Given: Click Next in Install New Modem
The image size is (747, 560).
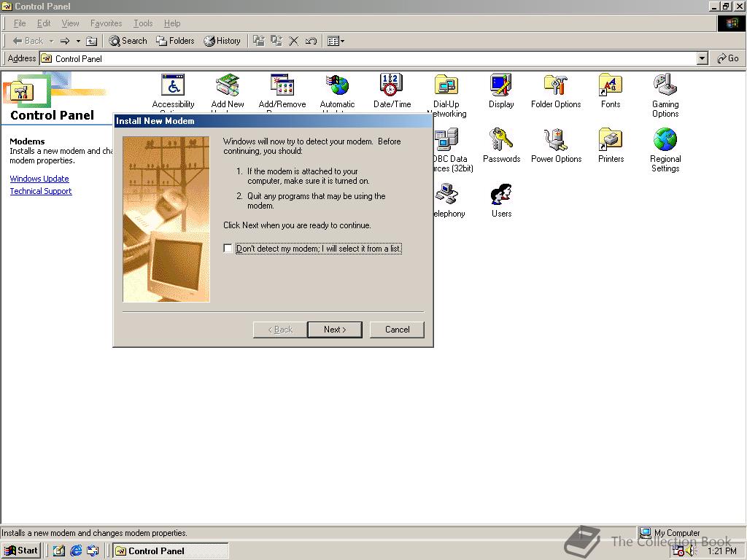Looking at the screenshot, I should (x=335, y=330).
